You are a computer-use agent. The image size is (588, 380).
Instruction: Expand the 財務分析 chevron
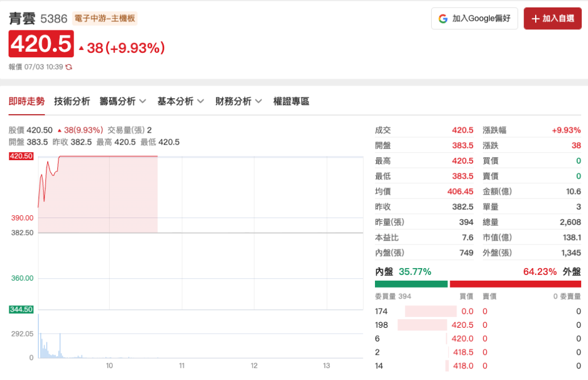pos(259,101)
